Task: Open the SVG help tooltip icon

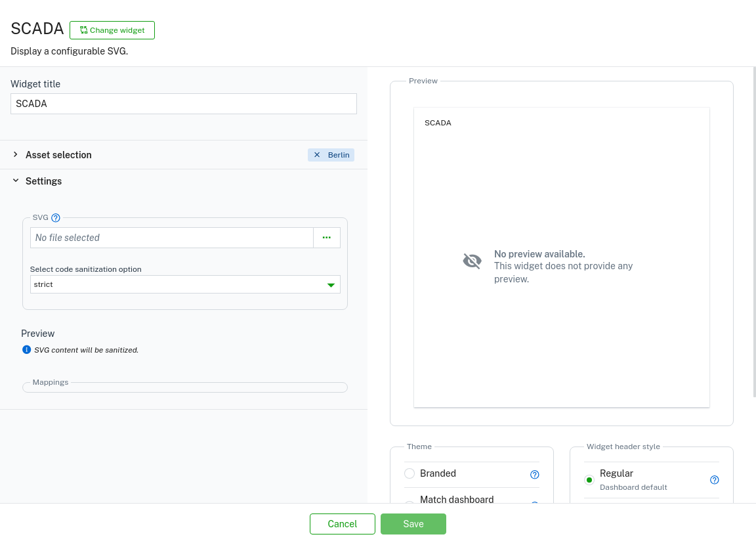Action: (56, 218)
